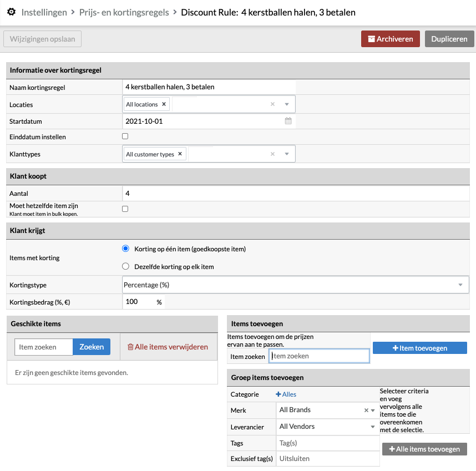Viewport: 476px width, 471px height.
Task: Enable the "Einddatum instellen" checkbox
Action: pyautogui.click(x=125, y=136)
